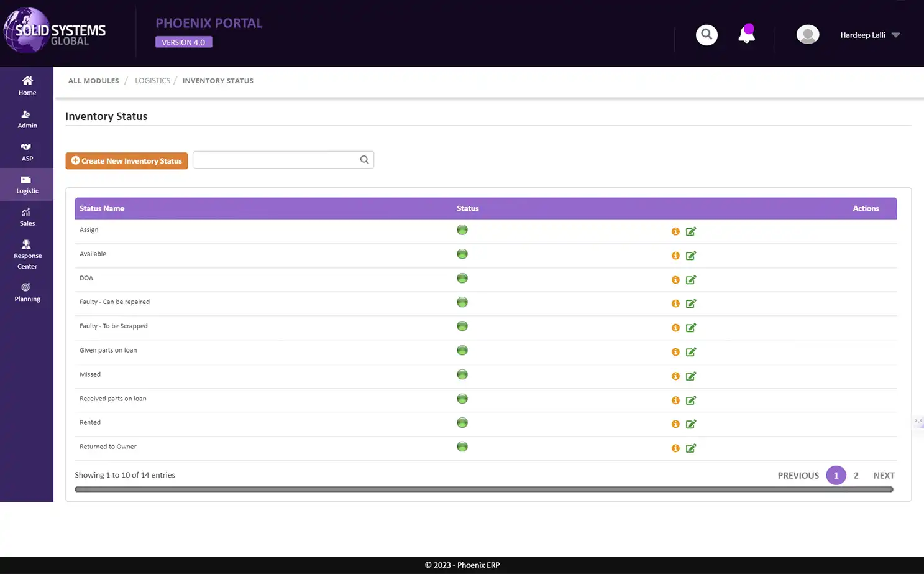Viewport: 924px width, 574px height.
Task: Toggle the status for Rented
Action: click(462, 422)
